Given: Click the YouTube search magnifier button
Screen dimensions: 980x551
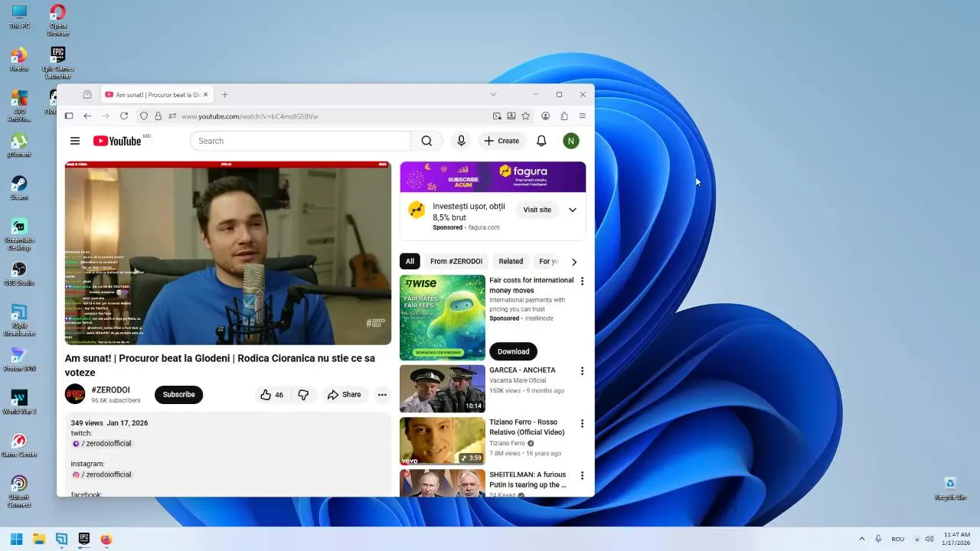Looking at the screenshot, I should [x=426, y=141].
